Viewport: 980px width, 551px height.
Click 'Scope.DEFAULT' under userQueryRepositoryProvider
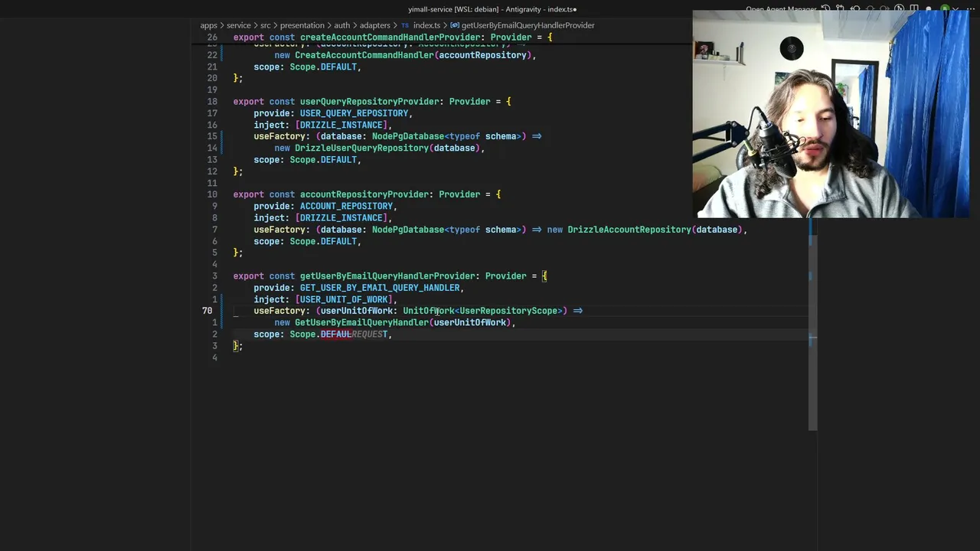(323, 160)
